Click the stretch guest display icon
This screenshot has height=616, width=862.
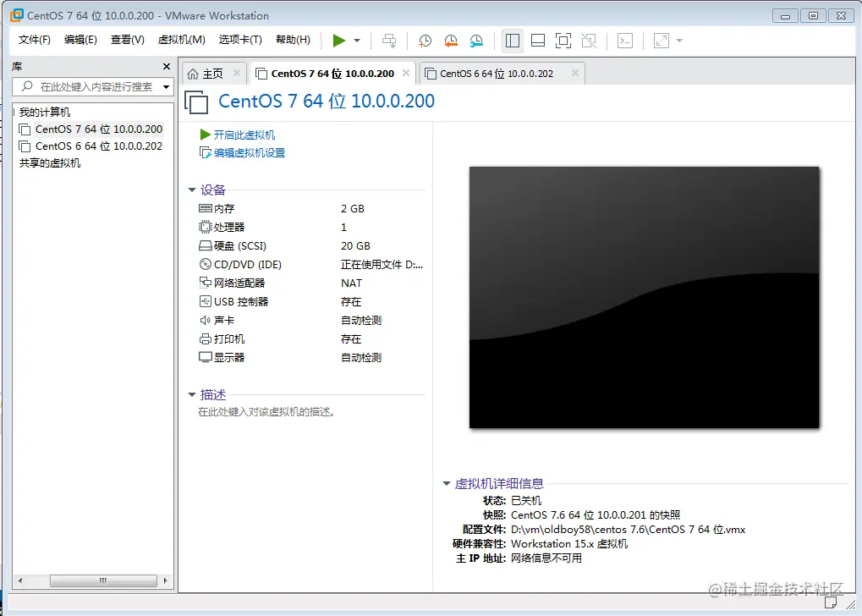[x=662, y=41]
